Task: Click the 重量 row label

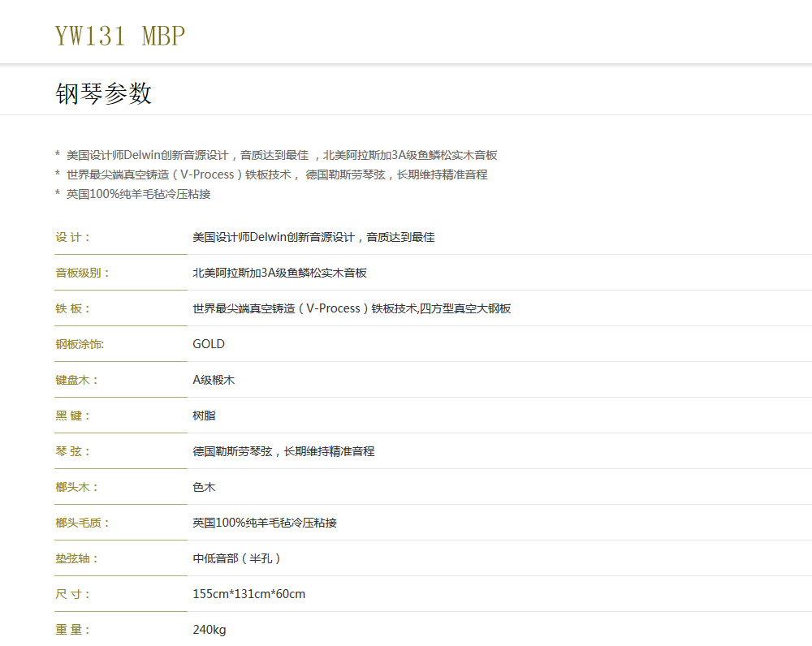Action: (x=72, y=630)
